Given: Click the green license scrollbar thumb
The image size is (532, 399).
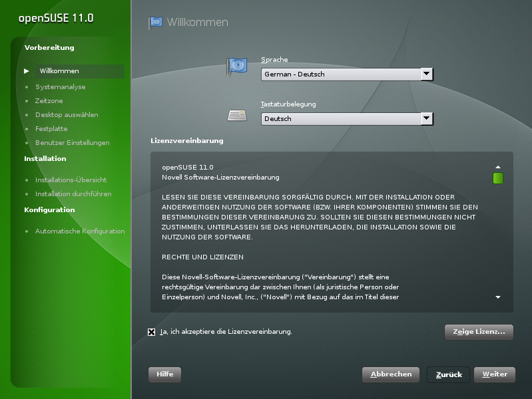Looking at the screenshot, I should [498, 178].
